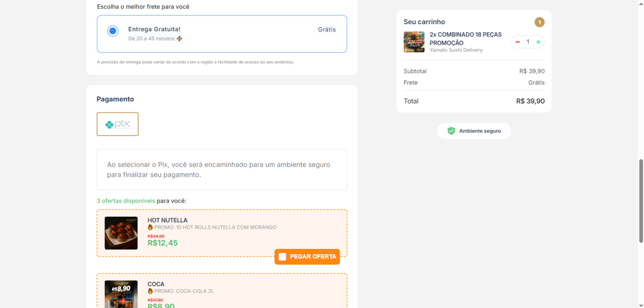644x308 pixels.
Task: Open the combinado sushi cart thumbnail
Action: 414,42
